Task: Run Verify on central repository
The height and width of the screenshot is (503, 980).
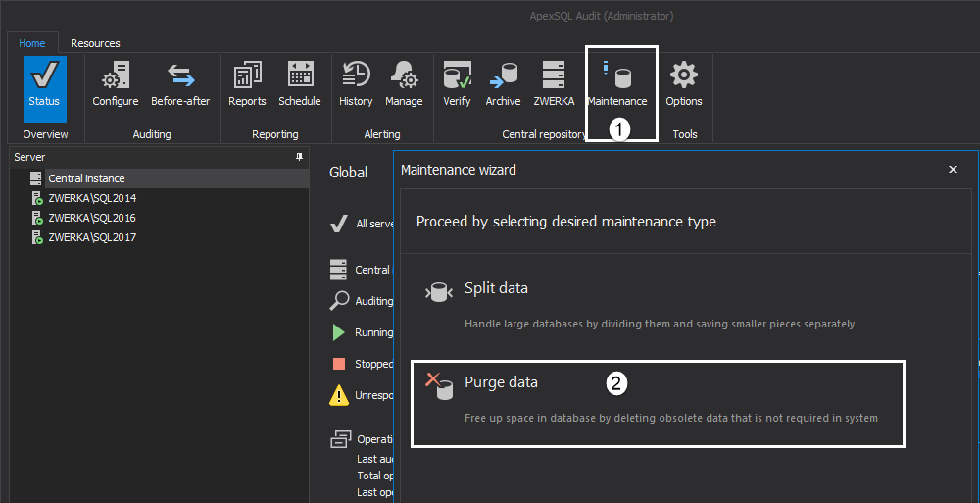Action: point(457,84)
